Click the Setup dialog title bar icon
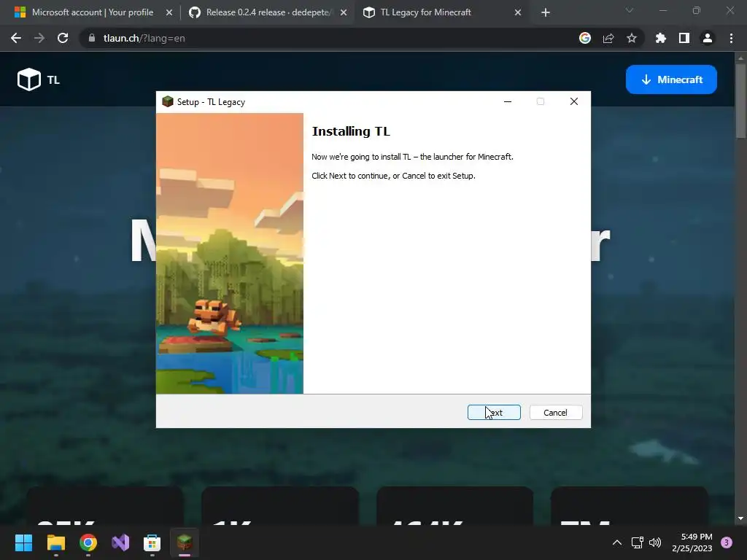This screenshot has width=747, height=560. [x=167, y=101]
